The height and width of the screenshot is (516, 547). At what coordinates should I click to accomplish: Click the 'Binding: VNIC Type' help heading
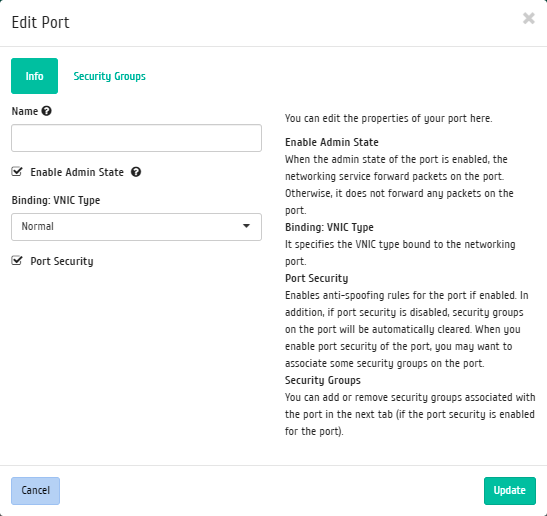tap(329, 227)
